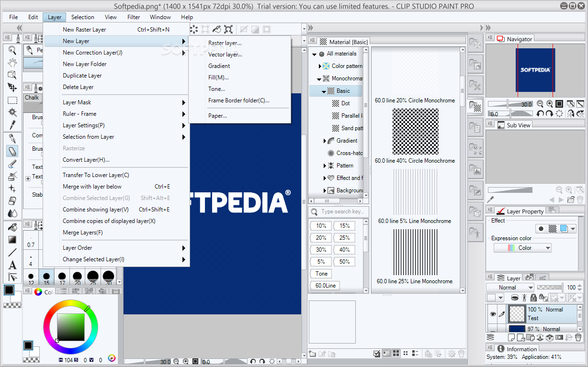Toggle Clip at layer below icon
Image resolution: width=588 pixels, height=367 pixels.
click(x=515, y=297)
